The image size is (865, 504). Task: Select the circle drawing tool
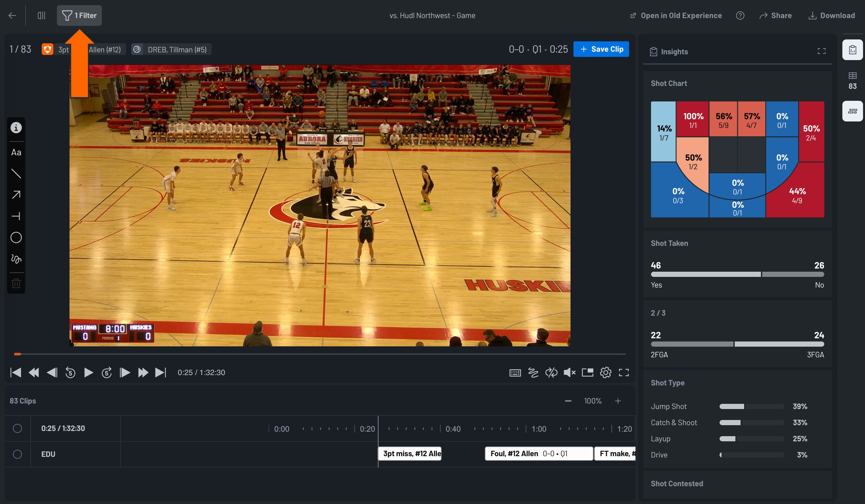(16, 237)
